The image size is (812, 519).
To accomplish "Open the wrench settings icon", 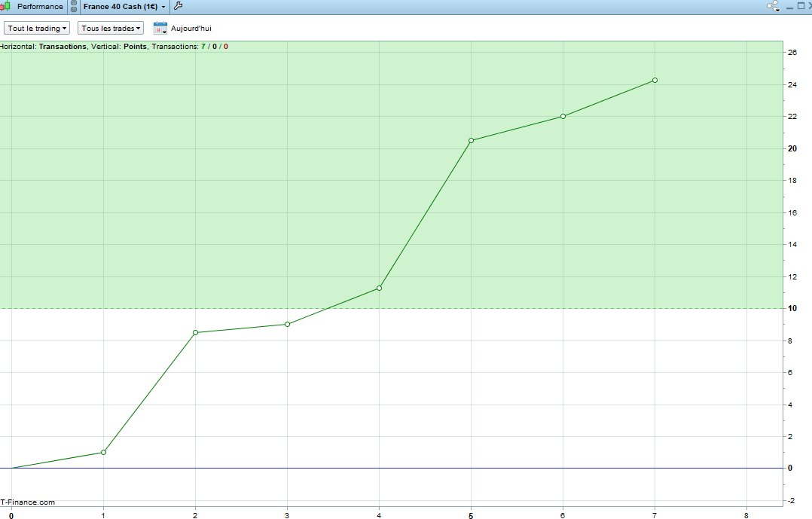I will click(178, 6).
